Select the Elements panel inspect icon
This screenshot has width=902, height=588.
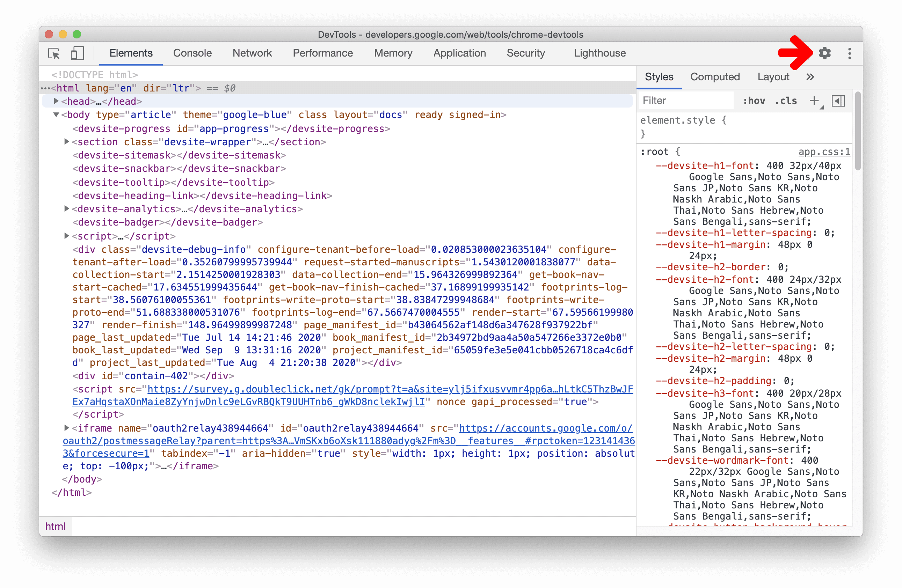coord(55,53)
